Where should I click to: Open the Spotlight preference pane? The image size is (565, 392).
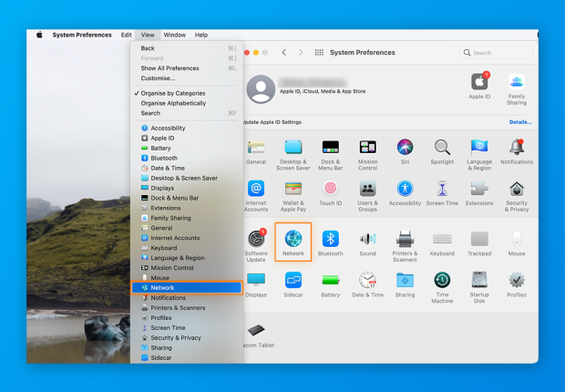(442, 148)
